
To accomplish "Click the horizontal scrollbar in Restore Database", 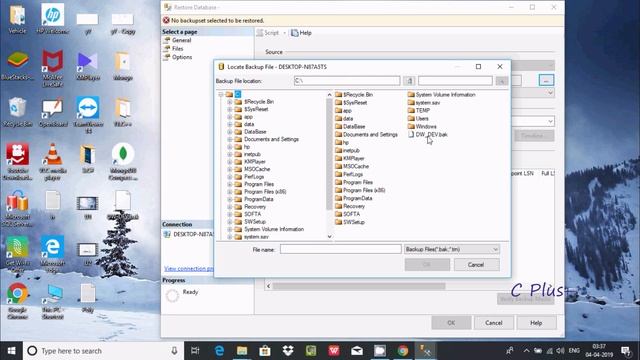I will click(359, 286).
